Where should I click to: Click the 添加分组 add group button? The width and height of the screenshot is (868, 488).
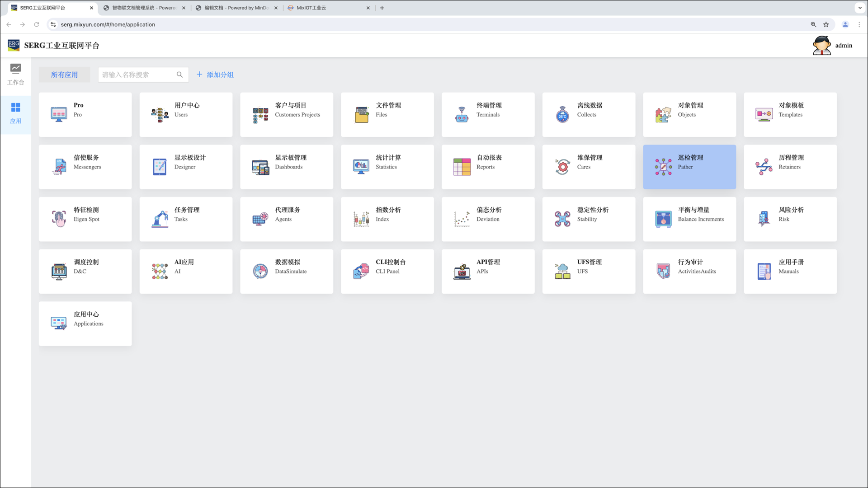click(215, 75)
